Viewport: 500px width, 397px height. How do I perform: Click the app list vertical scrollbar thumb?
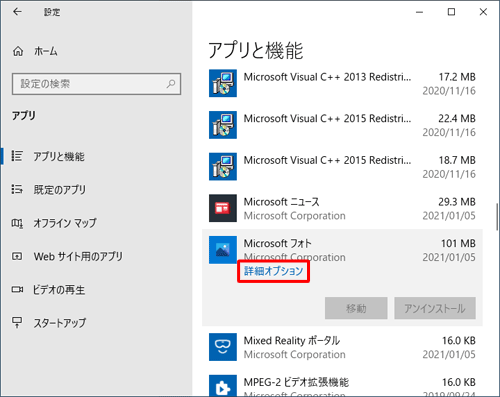(497, 217)
